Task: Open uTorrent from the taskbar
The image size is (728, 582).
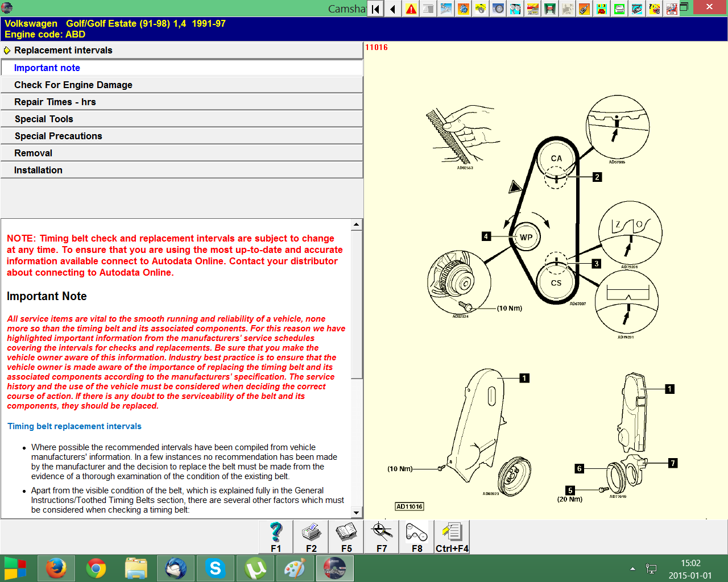Action: 255,568
